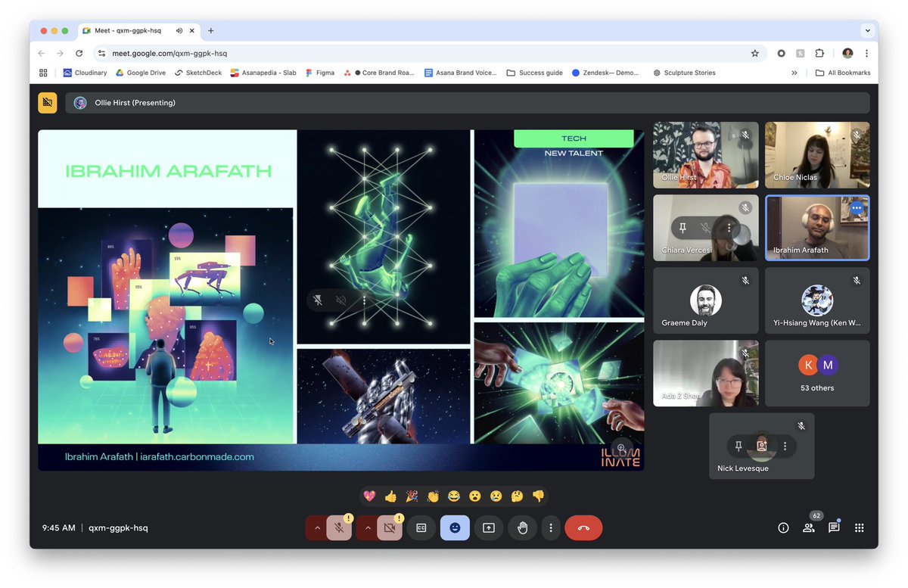Screen dimensions: 908x588
Task: Mute the presentation audio in overlay
Action: pos(341,300)
